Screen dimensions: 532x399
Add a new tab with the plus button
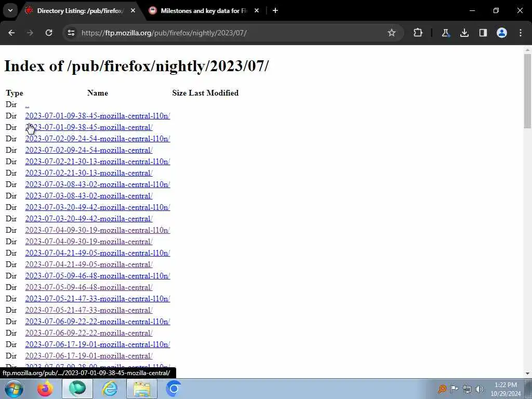[275, 10]
